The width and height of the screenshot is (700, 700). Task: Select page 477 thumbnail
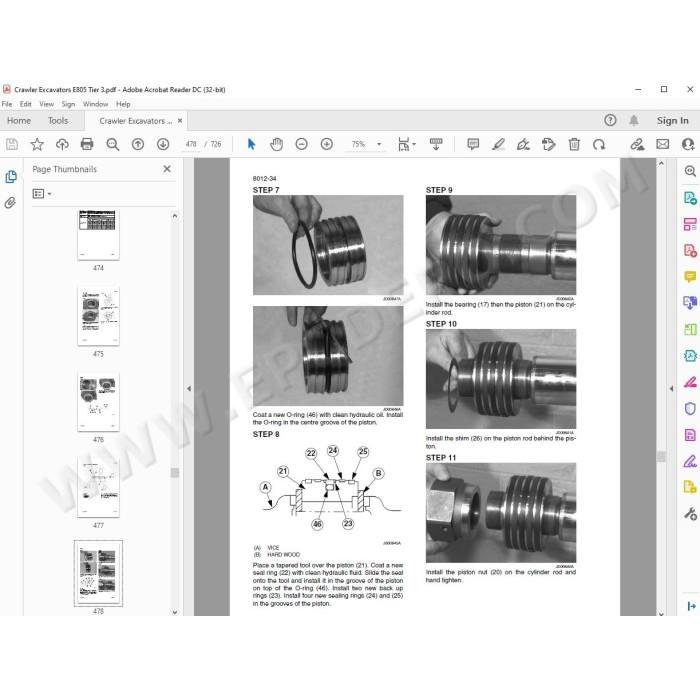tap(98, 488)
